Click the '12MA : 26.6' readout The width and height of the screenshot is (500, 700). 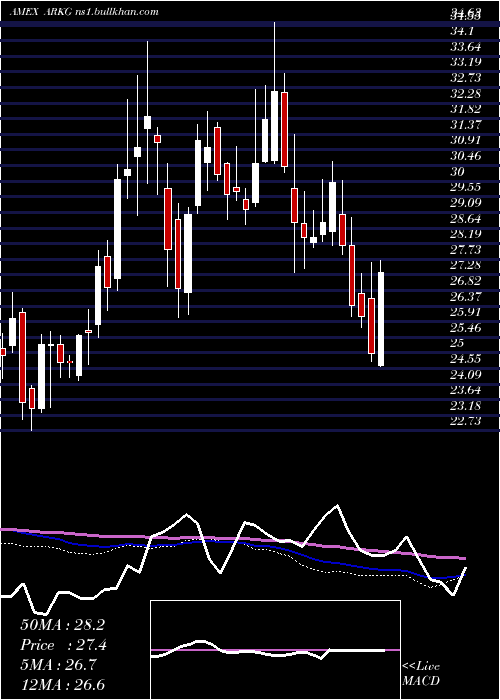[62, 684]
